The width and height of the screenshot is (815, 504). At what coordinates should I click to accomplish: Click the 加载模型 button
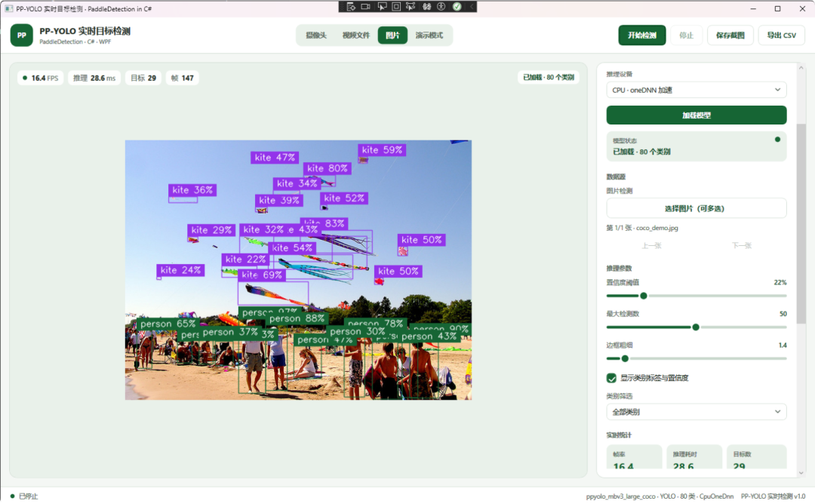pos(697,115)
